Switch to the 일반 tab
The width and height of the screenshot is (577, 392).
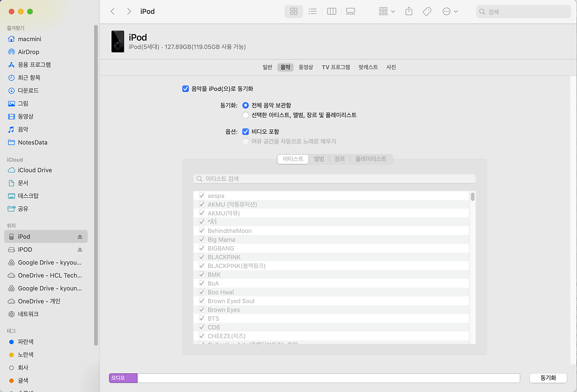267,67
